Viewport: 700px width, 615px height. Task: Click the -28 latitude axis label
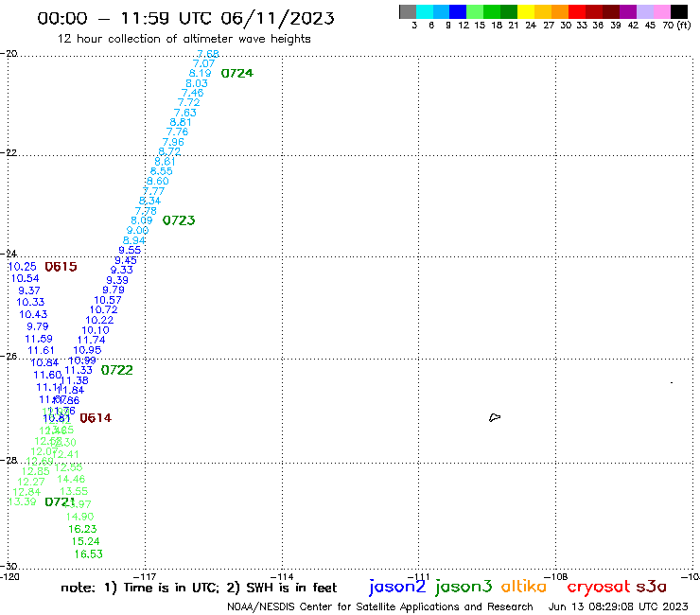(x=9, y=460)
